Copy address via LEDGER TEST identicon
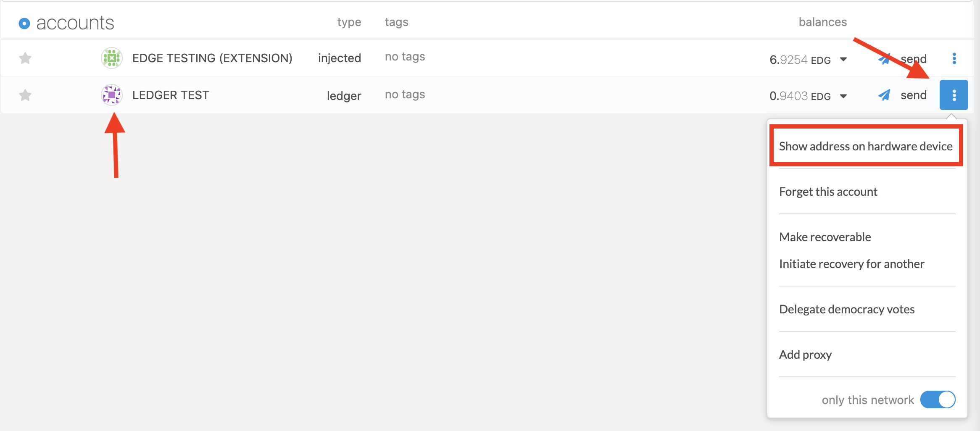The width and height of the screenshot is (980, 431). (112, 95)
